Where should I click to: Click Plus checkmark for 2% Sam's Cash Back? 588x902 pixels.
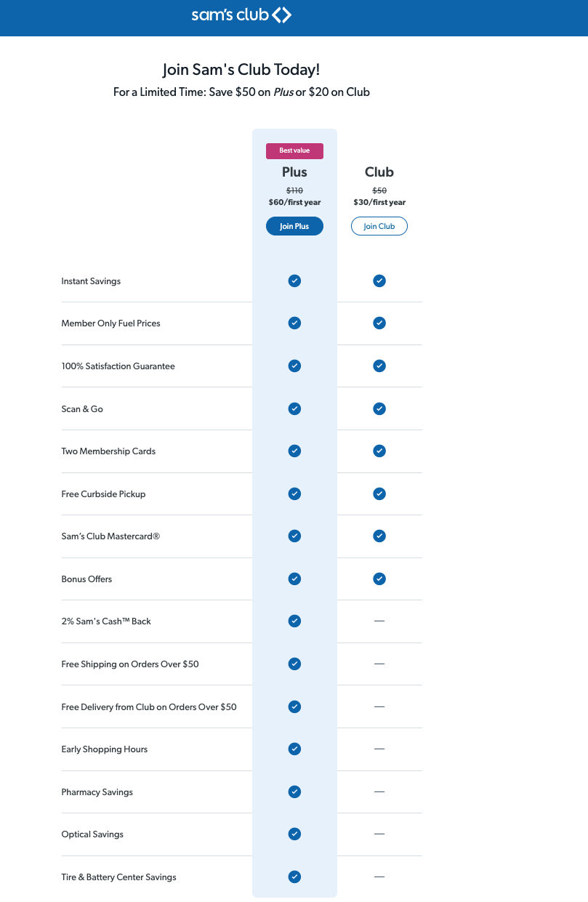pos(294,621)
